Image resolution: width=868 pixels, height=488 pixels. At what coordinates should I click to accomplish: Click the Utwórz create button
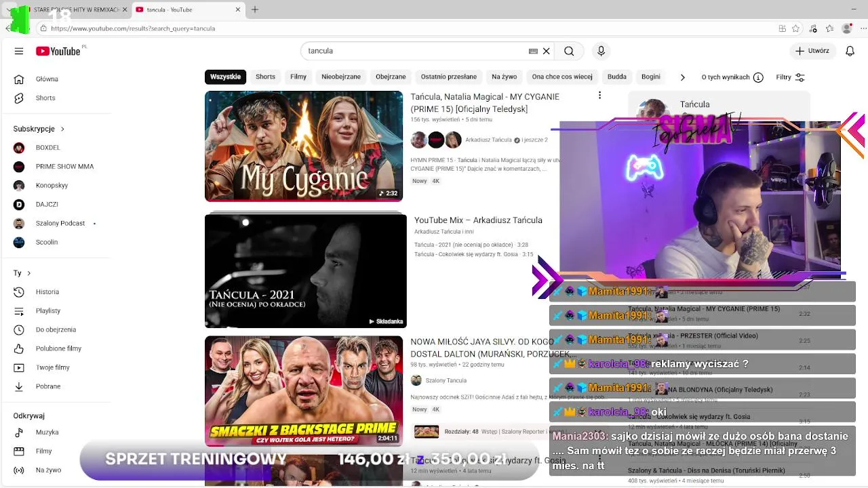[812, 51]
